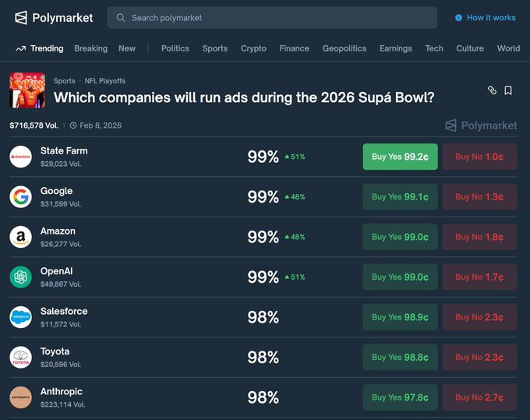Click the Salesforce logo icon

pos(21,317)
